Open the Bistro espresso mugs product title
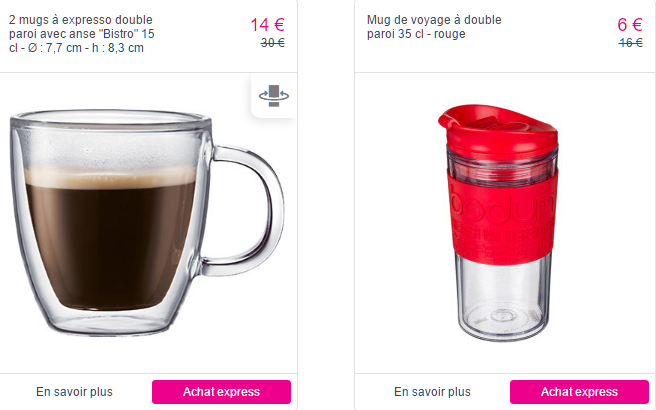Image resolution: width=656 pixels, height=410 pixels. coord(82,34)
